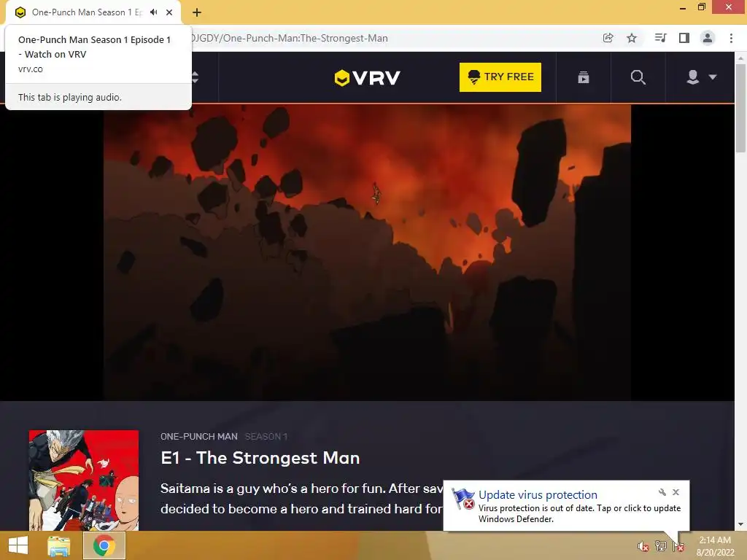
Task: Click the address bar URL text
Action: coord(290,38)
